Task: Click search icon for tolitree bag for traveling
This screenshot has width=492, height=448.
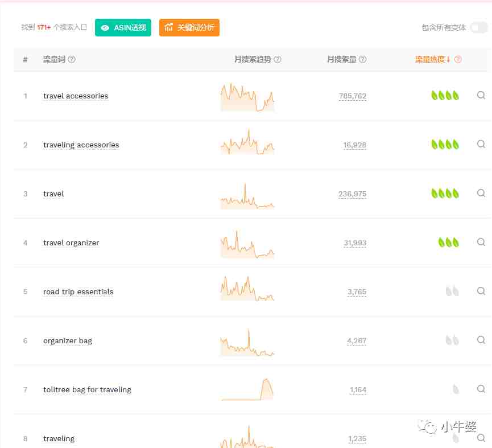Action: point(481,389)
